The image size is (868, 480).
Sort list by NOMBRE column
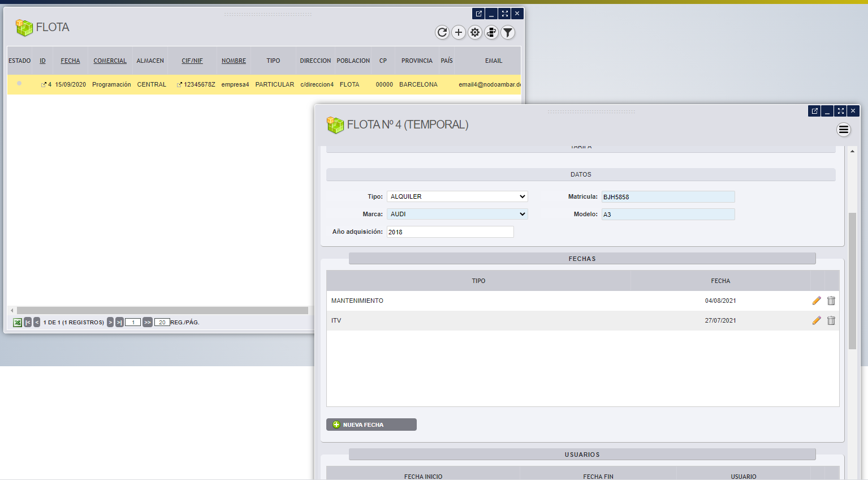pos(234,61)
